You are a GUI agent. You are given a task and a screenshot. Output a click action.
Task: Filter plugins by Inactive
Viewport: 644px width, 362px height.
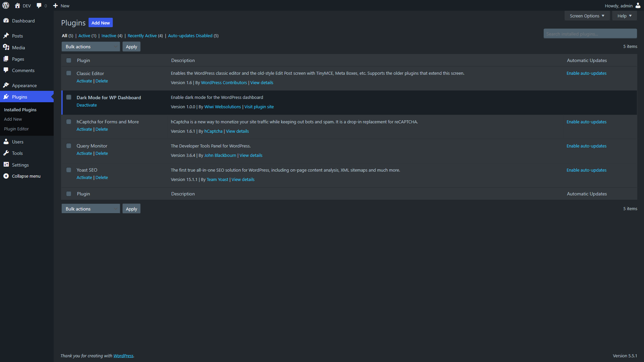[x=109, y=36]
